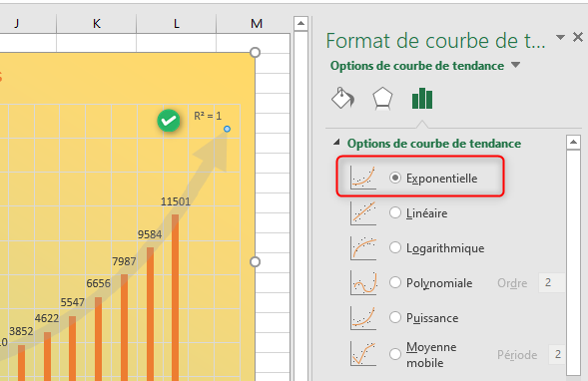Open the task pane options arrow

(560, 37)
